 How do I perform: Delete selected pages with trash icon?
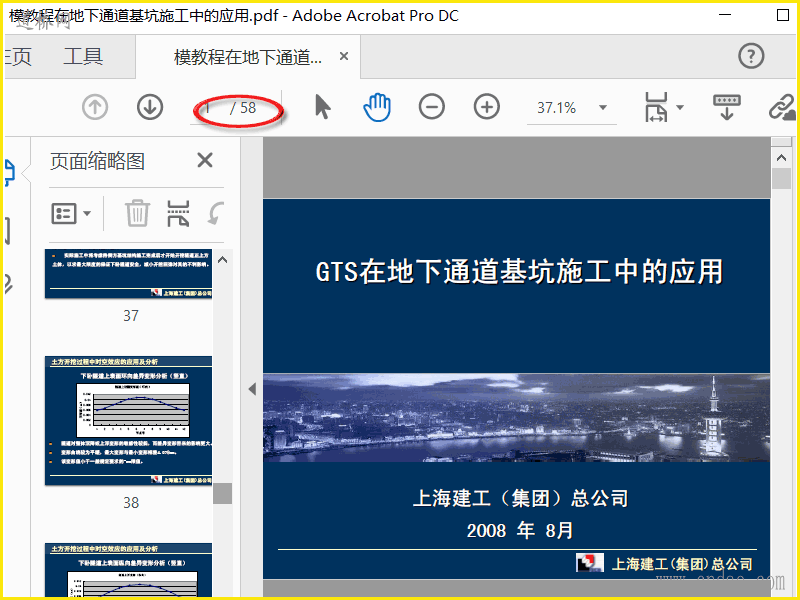click(137, 213)
